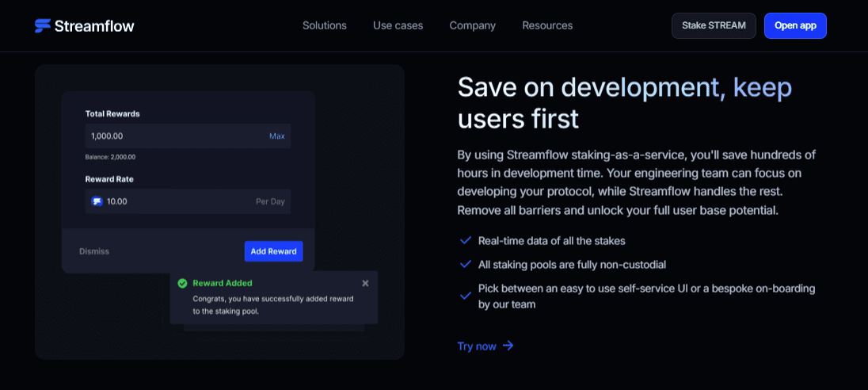
Task: Click the Per Day label
Action: [x=270, y=201]
